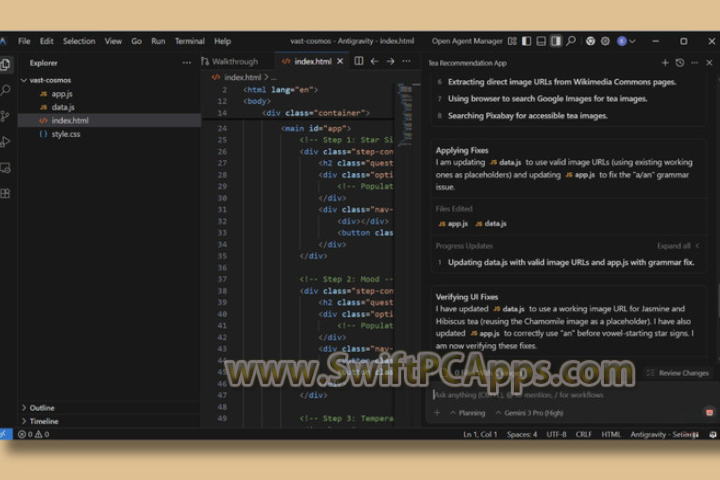Toggle primary side bar visibility

click(527, 41)
